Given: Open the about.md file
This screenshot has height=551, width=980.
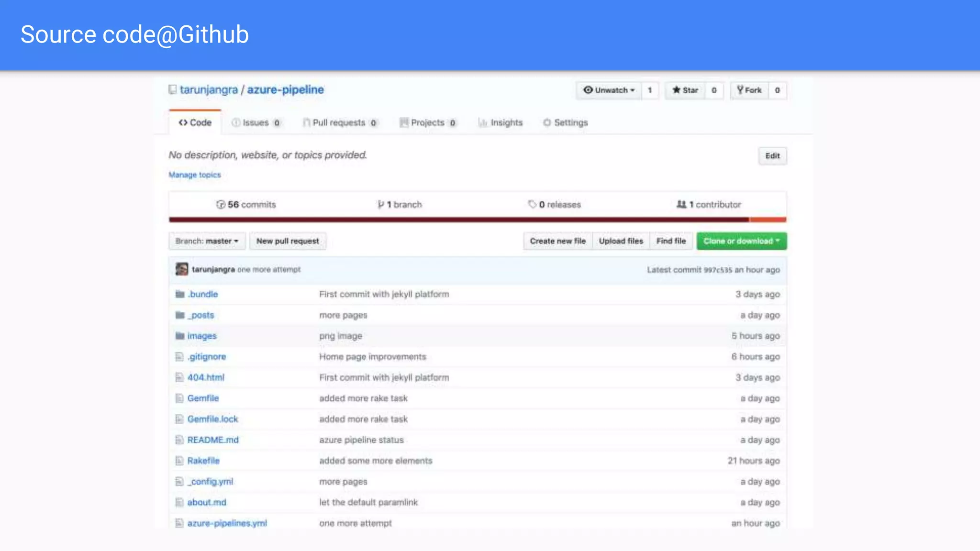Looking at the screenshot, I should point(207,503).
